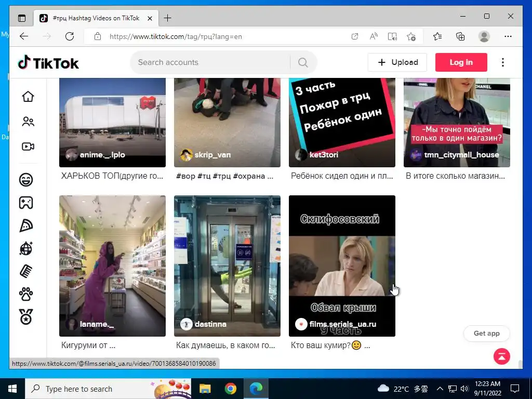
Task: Click the magnifier search button in TikTok
Action: [303, 62]
